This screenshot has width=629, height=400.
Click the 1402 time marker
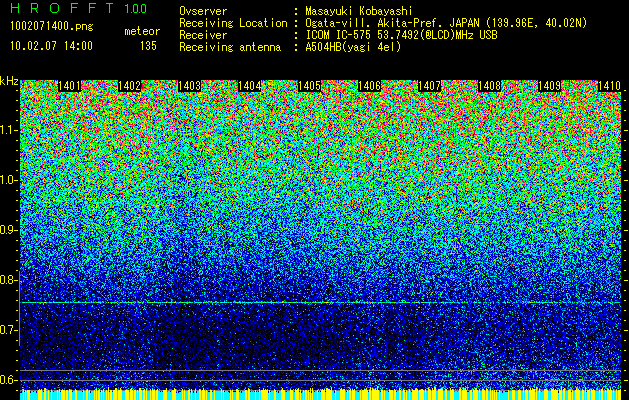(129, 86)
